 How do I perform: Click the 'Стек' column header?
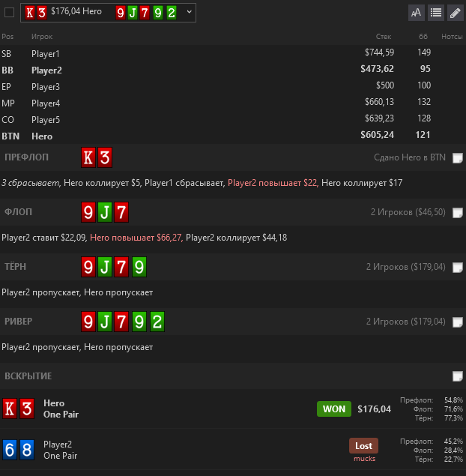(384, 37)
